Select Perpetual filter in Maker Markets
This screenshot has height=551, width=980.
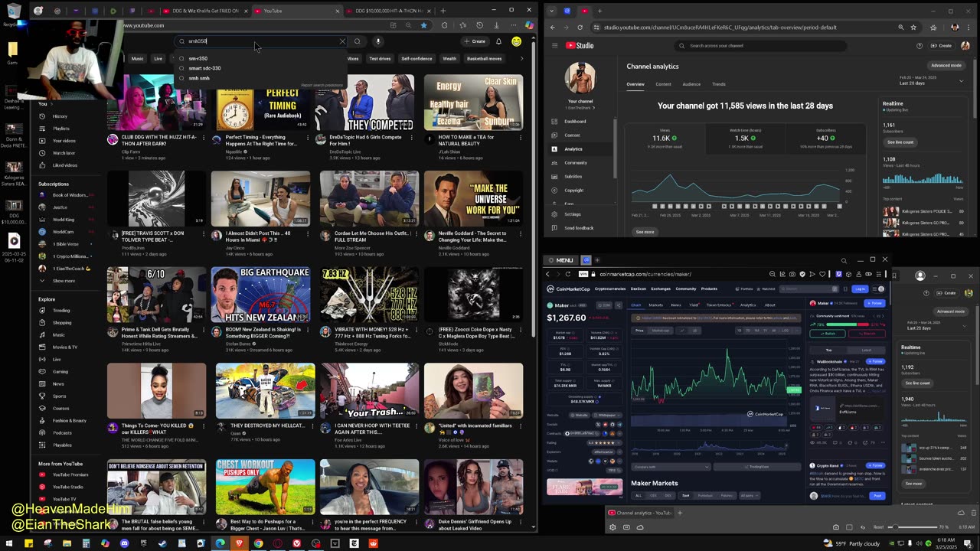coord(704,495)
